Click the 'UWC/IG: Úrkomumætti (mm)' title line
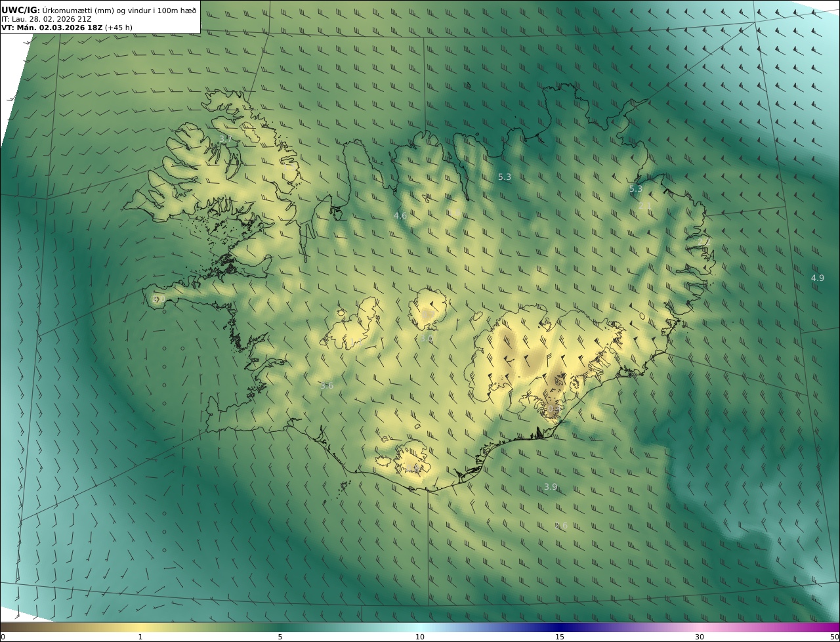This screenshot has width=840, height=642. (99, 11)
